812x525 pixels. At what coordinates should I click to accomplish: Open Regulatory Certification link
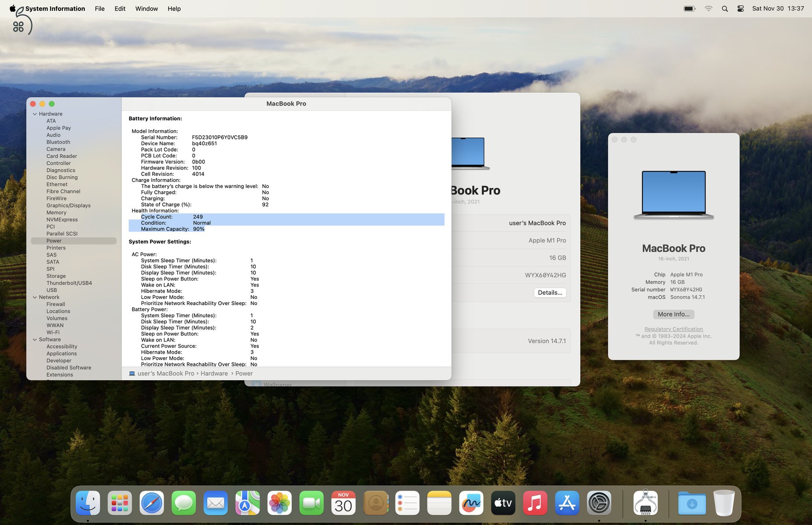[x=674, y=329]
